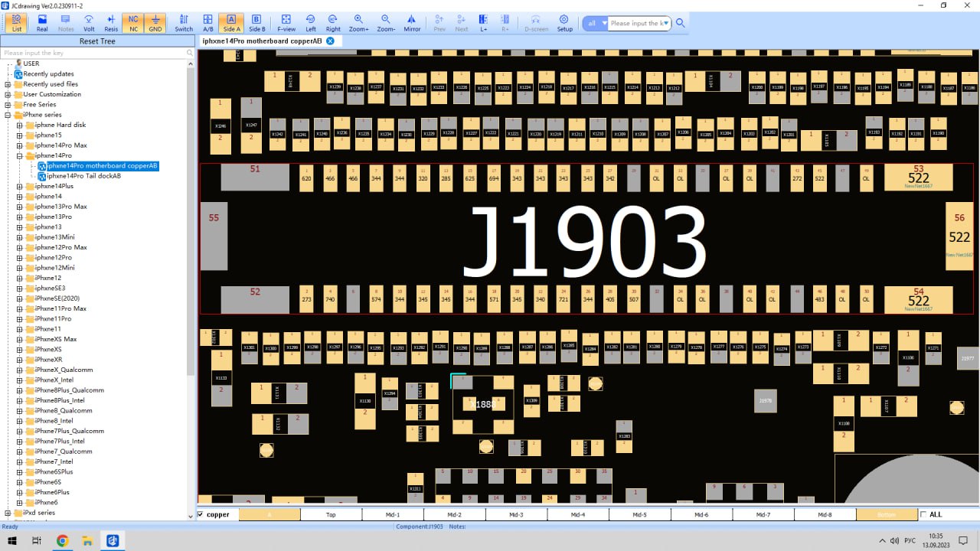
Task: Open the keyword search history dropdown arrow
Action: pyautogui.click(x=665, y=23)
